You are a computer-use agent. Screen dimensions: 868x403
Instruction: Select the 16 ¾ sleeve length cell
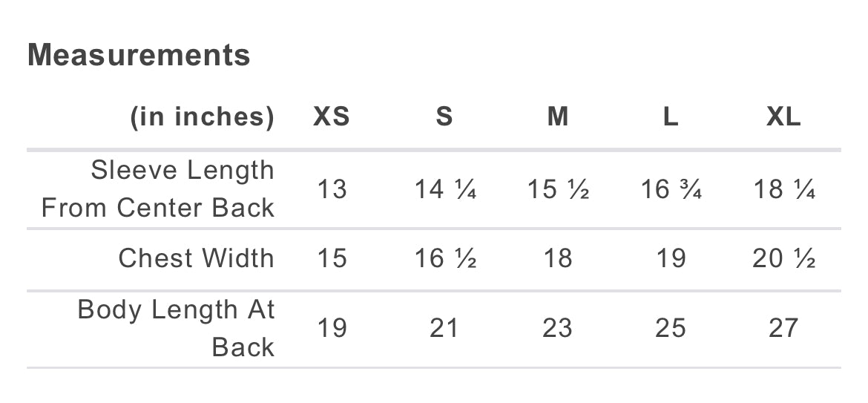[671, 189]
